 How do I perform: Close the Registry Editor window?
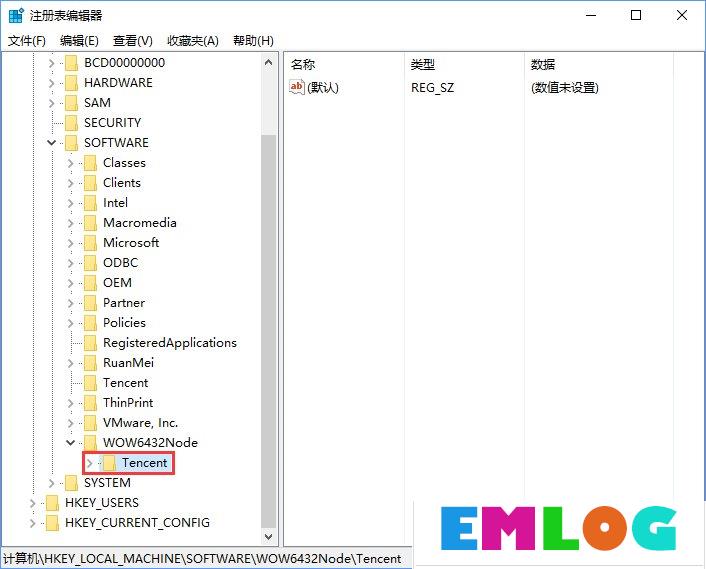coord(682,15)
